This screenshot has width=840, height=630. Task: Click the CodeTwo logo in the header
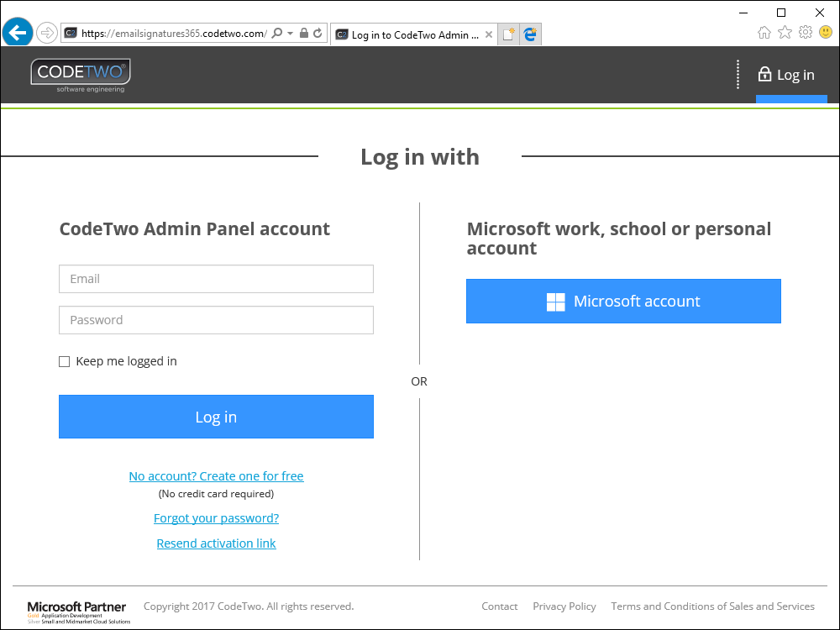click(81, 75)
